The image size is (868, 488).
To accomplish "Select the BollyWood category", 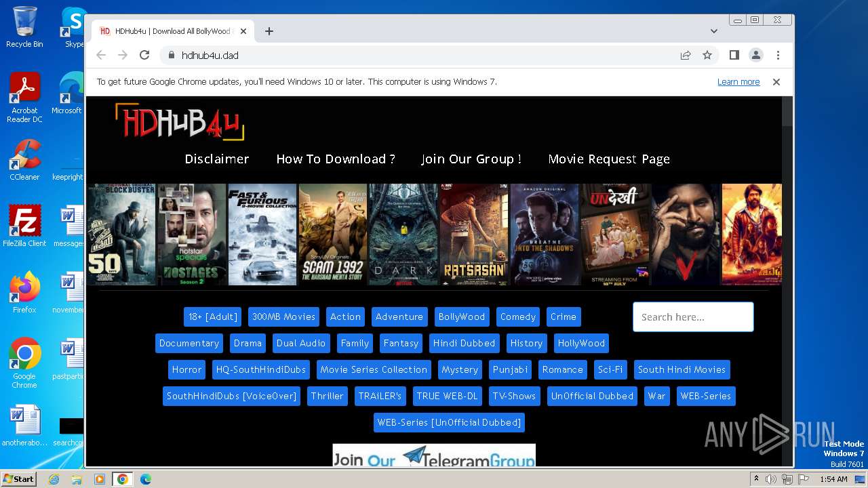I will pos(462,317).
